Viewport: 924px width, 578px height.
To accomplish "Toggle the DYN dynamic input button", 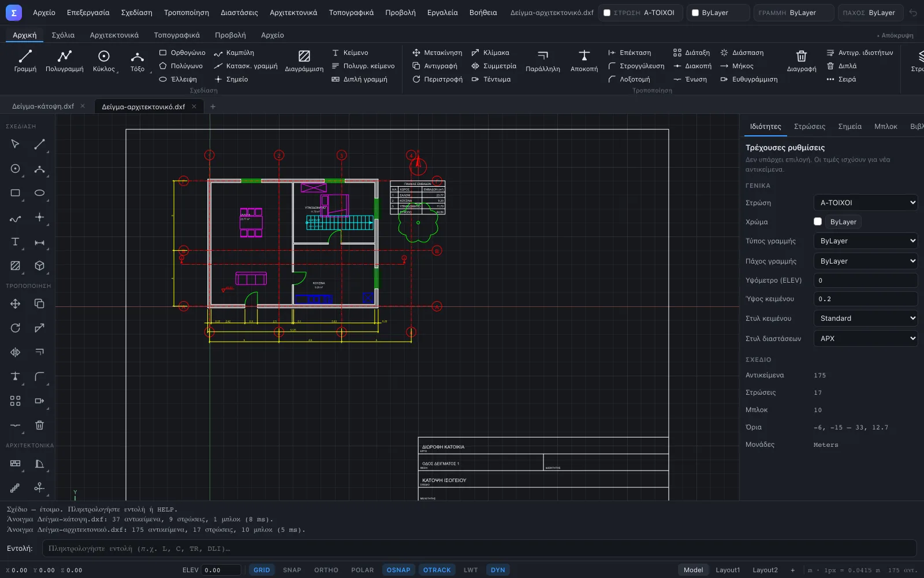I will point(498,570).
